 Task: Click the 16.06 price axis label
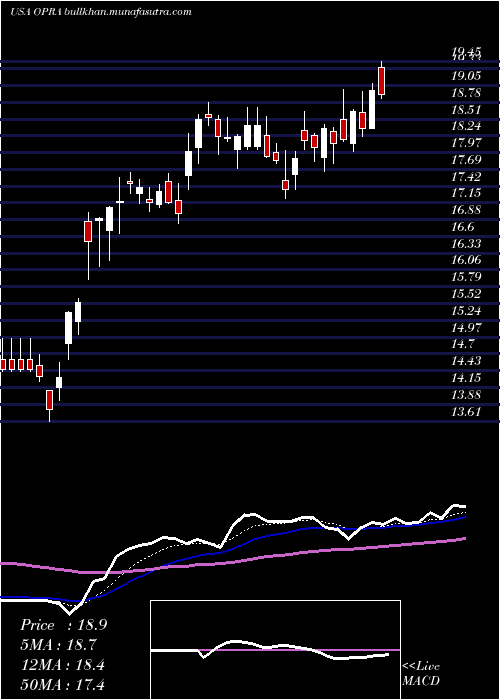coord(466,261)
